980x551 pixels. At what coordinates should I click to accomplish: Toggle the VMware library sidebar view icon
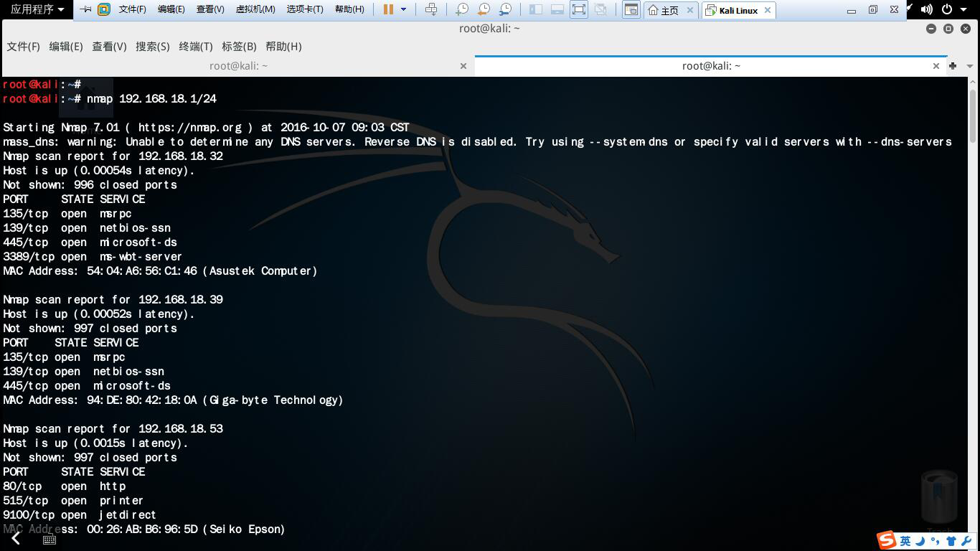[535, 9]
